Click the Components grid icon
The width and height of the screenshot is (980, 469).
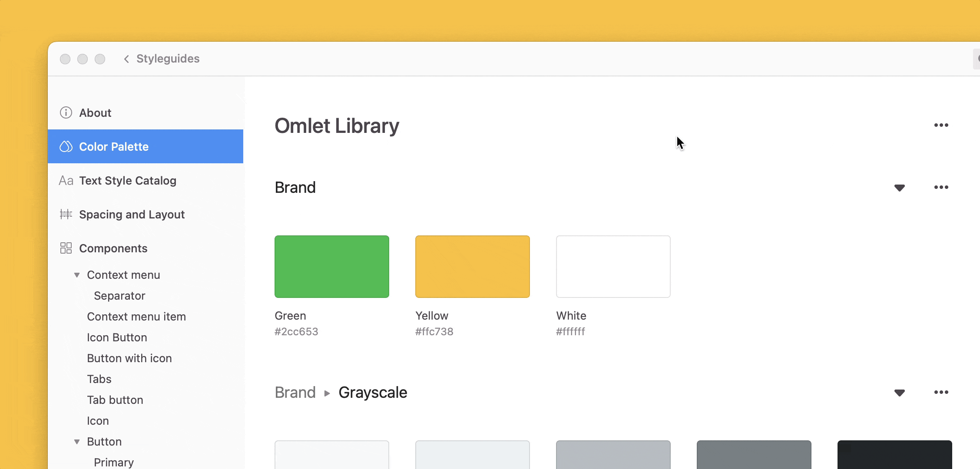[x=66, y=248]
